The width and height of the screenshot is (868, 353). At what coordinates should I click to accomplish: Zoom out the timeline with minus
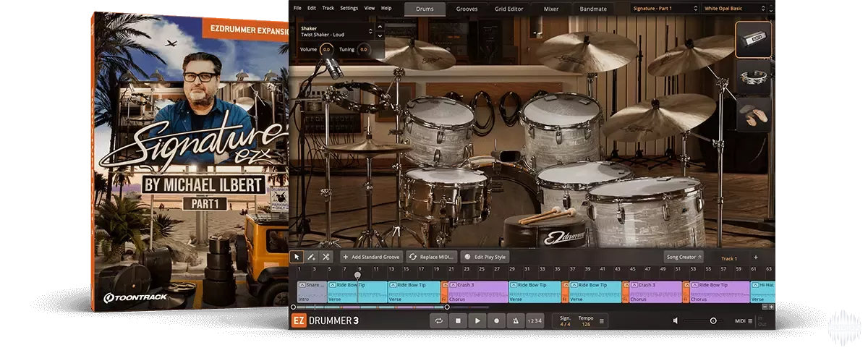764,307
